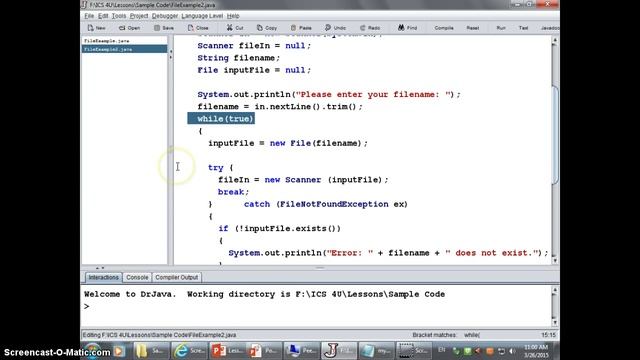Click the Interactions pane scroll down arrow
The width and height of the screenshot is (640, 360).
click(555, 322)
